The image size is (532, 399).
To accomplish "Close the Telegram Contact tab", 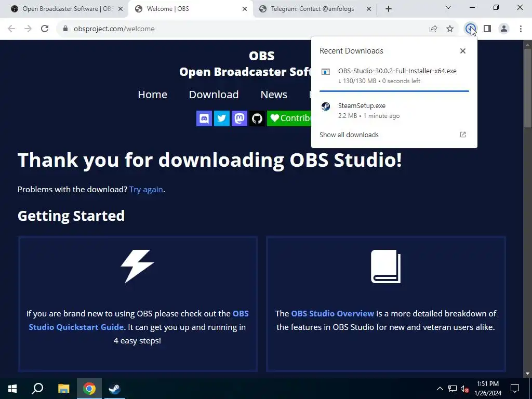I will [x=369, y=9].
